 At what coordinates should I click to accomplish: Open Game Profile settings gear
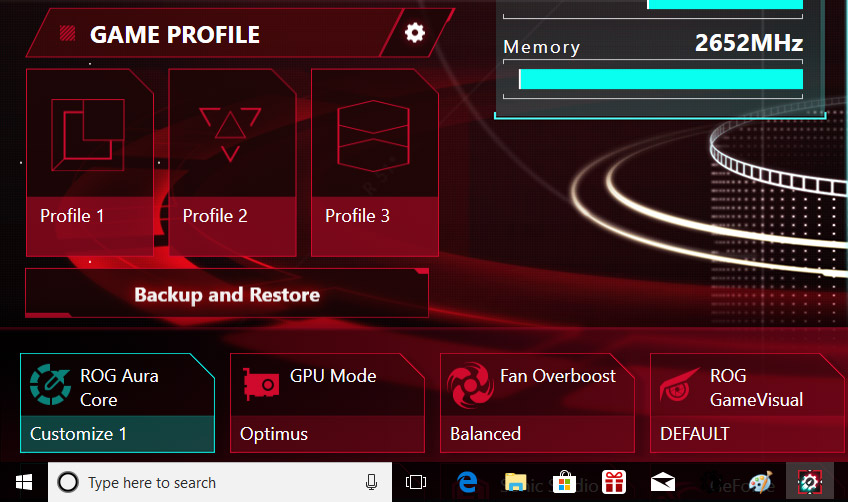click(x=415, y=33)
